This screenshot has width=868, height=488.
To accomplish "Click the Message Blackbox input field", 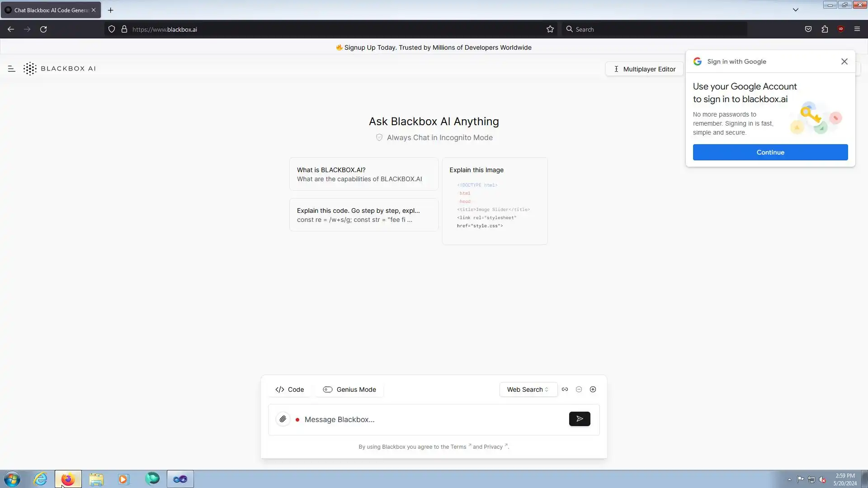I will 429,420.
